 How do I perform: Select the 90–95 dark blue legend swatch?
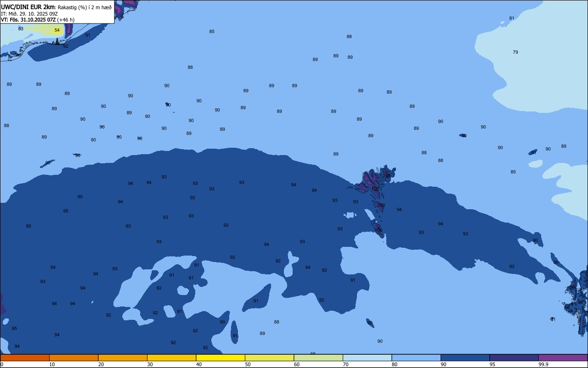click(x=465, y=357)
